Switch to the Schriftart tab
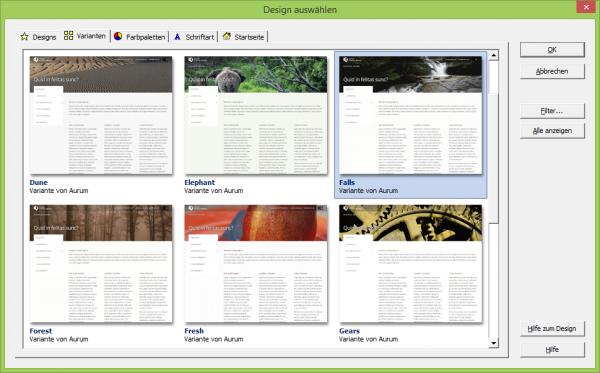Screen dimensions: 600x373 pyautogui.click(x=194, y=37)
